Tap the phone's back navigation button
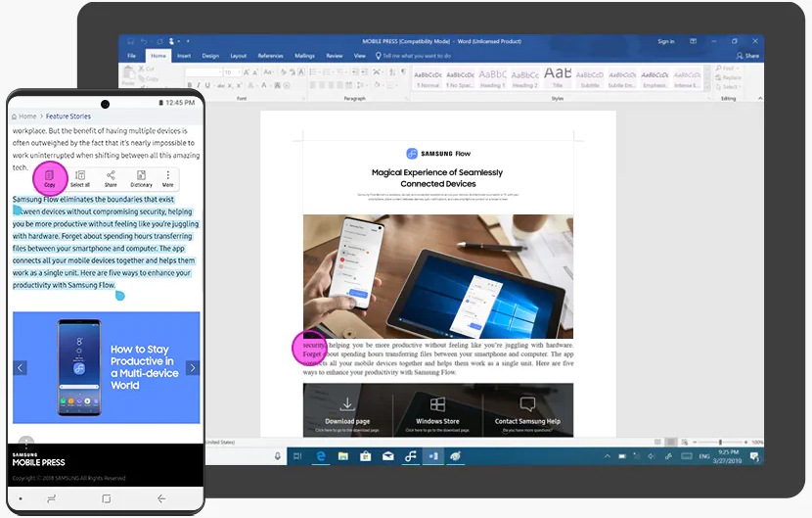Screen dimensions: 812x518 (161, 498)
